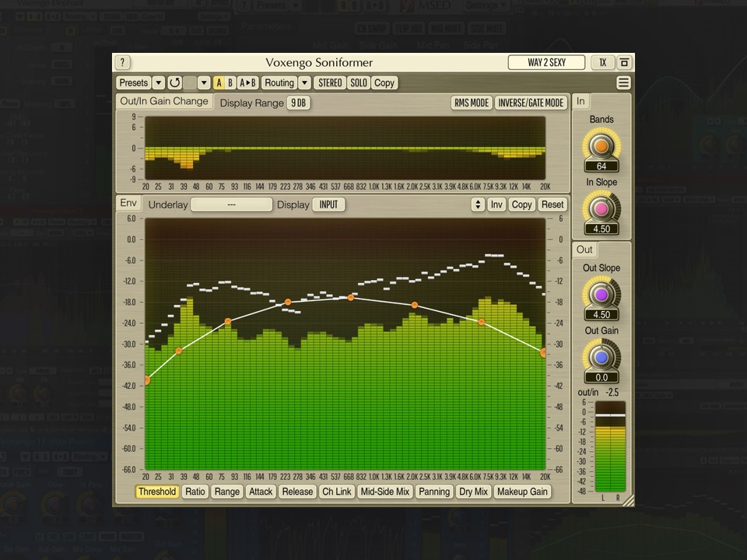Viewport: 747px width, 560px height.
Task: Select the Makeup Gain envelope tab
Action: click(522, 492)
